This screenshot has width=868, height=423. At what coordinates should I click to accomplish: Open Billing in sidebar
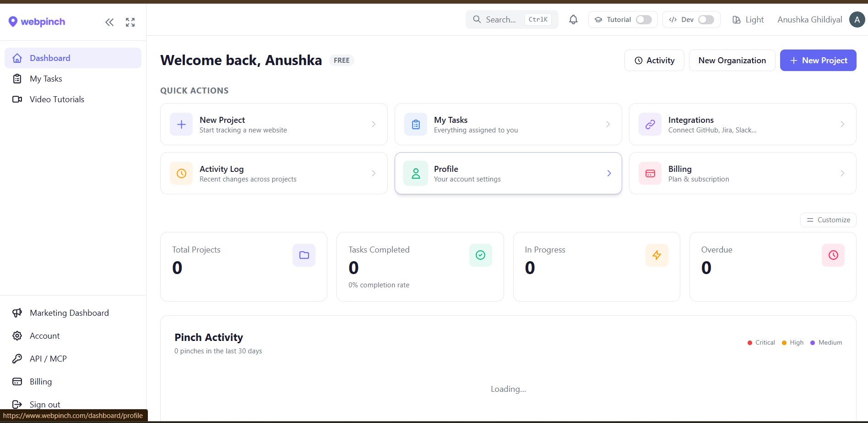click(x=73, y=382)
